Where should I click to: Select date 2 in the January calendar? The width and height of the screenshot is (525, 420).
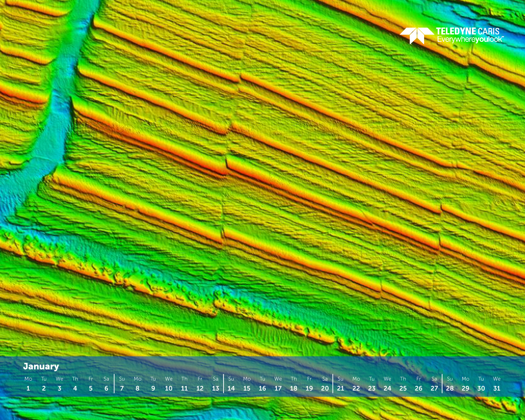pyautogui.click(x=44, y=388)
